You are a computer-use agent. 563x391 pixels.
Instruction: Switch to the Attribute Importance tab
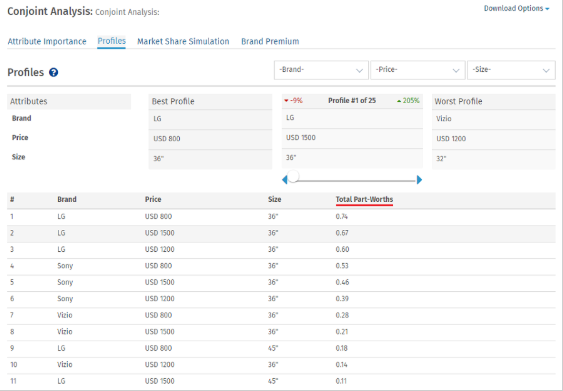tap(47, 42)
